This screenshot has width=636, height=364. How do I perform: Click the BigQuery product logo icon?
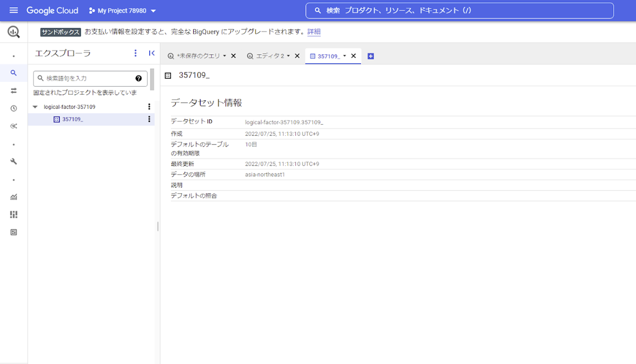coord(14,32)
